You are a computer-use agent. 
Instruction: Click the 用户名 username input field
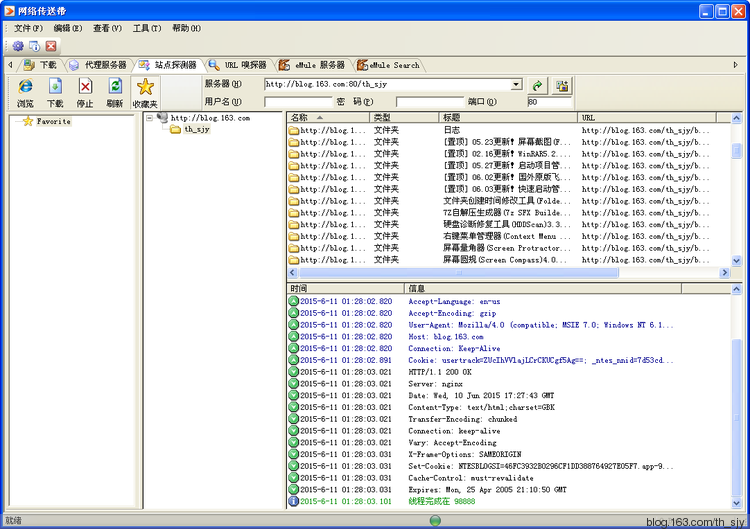298,102
